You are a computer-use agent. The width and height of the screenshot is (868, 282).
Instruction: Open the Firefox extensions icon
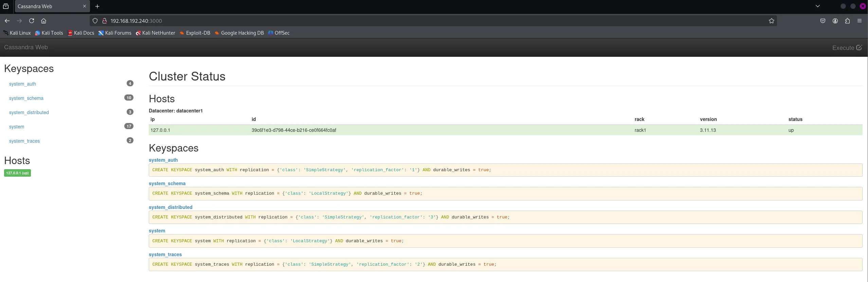pyautogui.click(x=847, y=21)
